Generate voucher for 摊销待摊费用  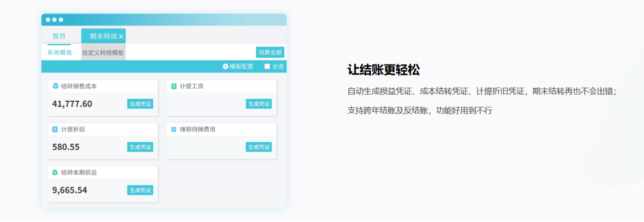[x=259, y=147]
